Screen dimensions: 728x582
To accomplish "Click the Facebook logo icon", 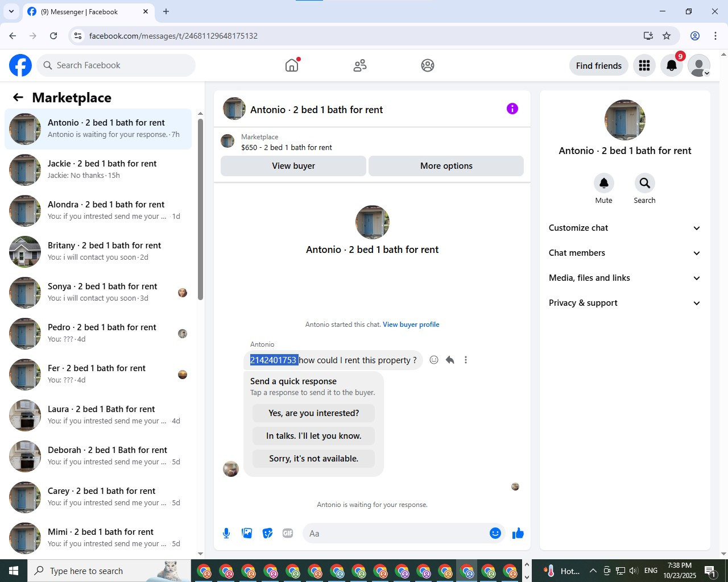I will (x=20, y=65).
